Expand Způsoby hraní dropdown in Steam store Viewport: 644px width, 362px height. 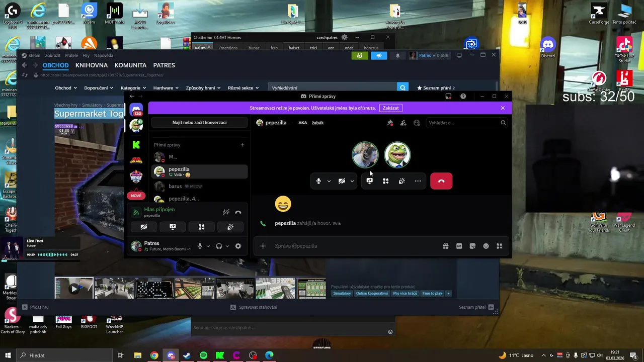pyautogui.click(x=203, y=88)
